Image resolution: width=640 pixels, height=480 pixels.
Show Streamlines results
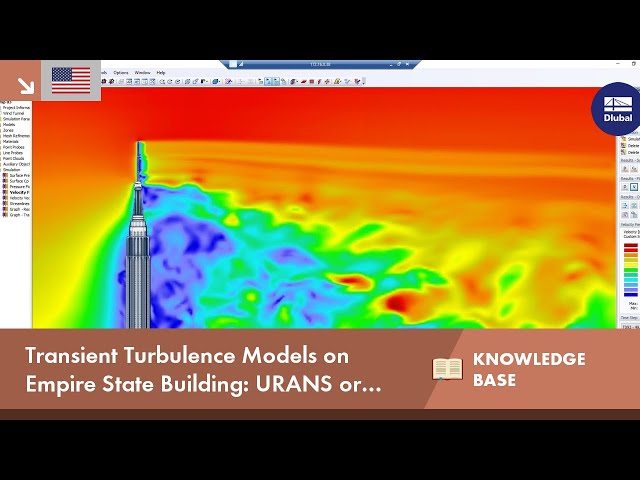19,203
